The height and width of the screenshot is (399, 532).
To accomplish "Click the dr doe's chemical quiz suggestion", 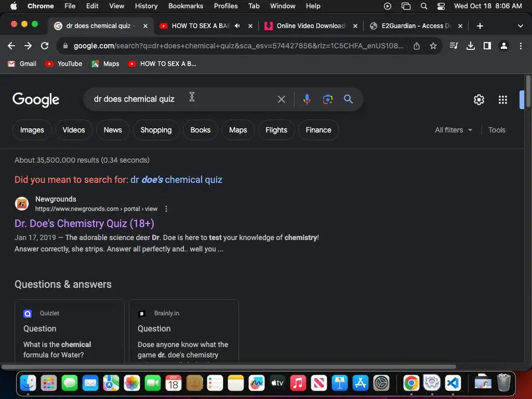I will pos(176,179).
